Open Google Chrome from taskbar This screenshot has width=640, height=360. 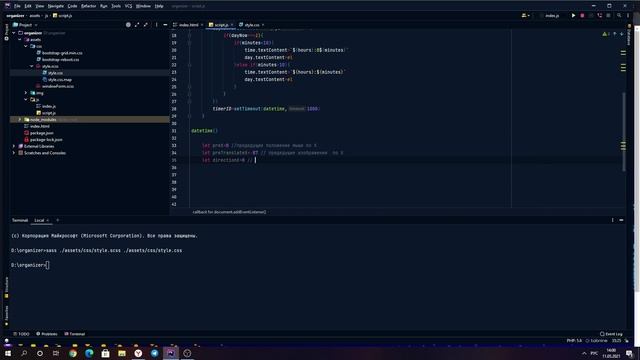point(73,353)
